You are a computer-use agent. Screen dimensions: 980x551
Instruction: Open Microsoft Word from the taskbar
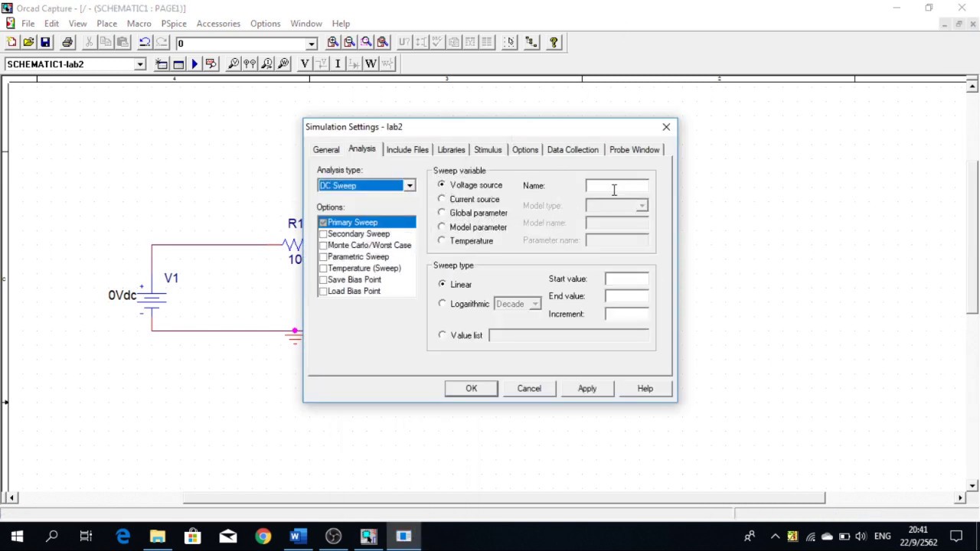click(298, 536)
